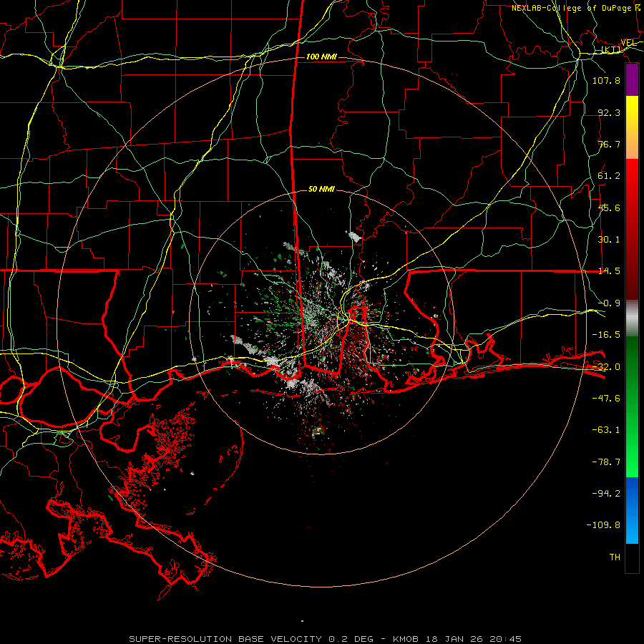644x644 pixels.
Task: Select the -32.0 legend value
Action: click(x=606, y=367)
